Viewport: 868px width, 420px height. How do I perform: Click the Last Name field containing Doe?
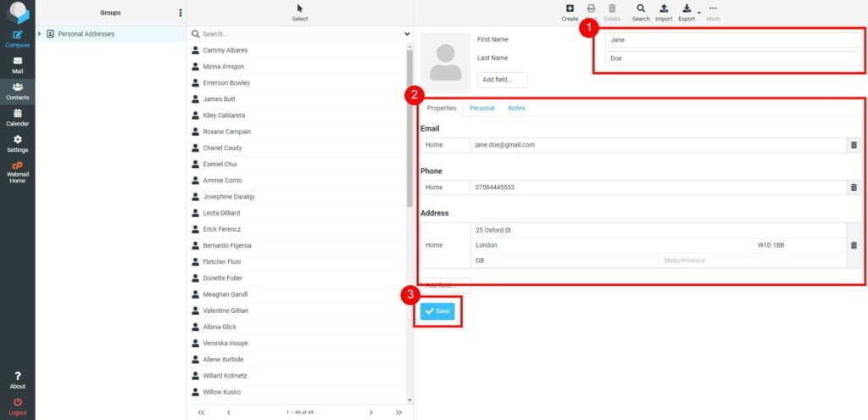pos(733,59)
